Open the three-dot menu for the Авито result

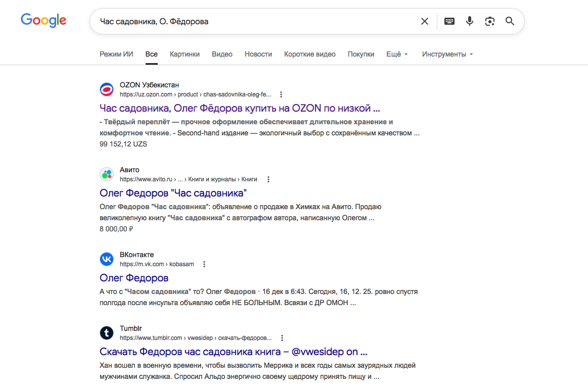268,179
